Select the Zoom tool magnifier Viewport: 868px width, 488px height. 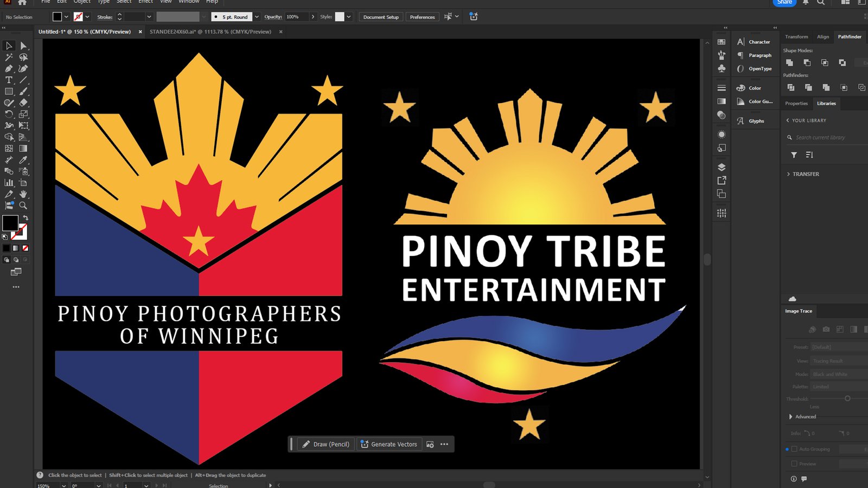[23, 205]
